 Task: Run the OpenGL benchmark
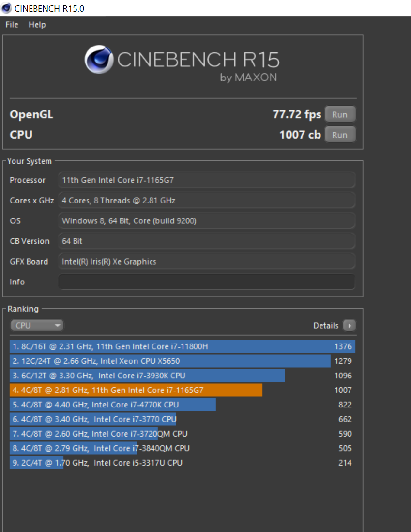click(x=340, y=114)
